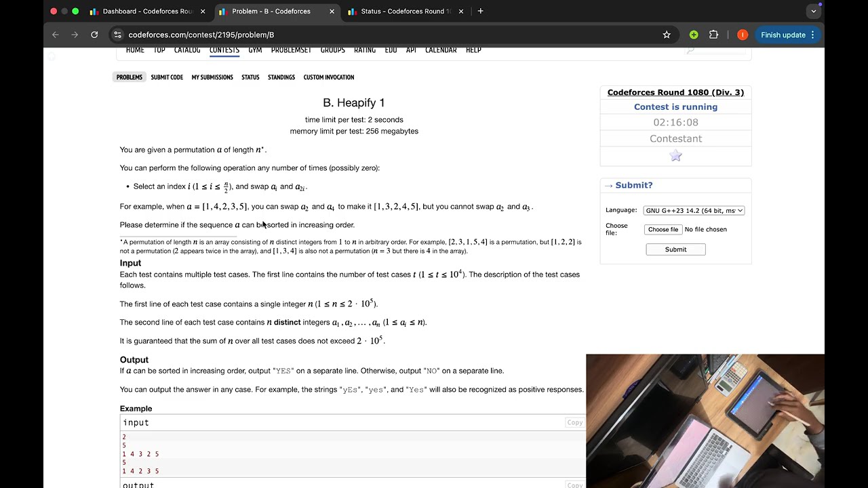Image resolution: width=868 pixels, height=488 pixels.
Task: Open the site information icon in the address bar
Action: 117,35
